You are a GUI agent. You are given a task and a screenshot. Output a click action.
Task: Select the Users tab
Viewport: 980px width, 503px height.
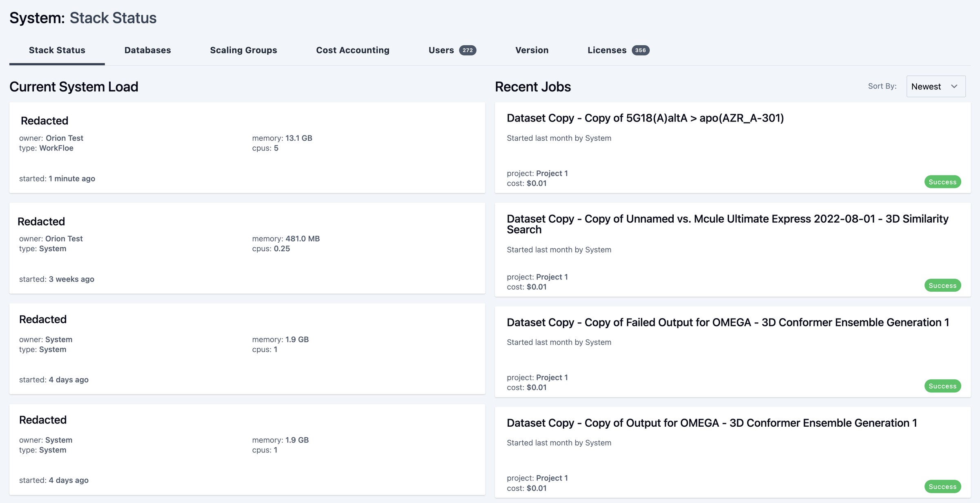tap(441, 50)
